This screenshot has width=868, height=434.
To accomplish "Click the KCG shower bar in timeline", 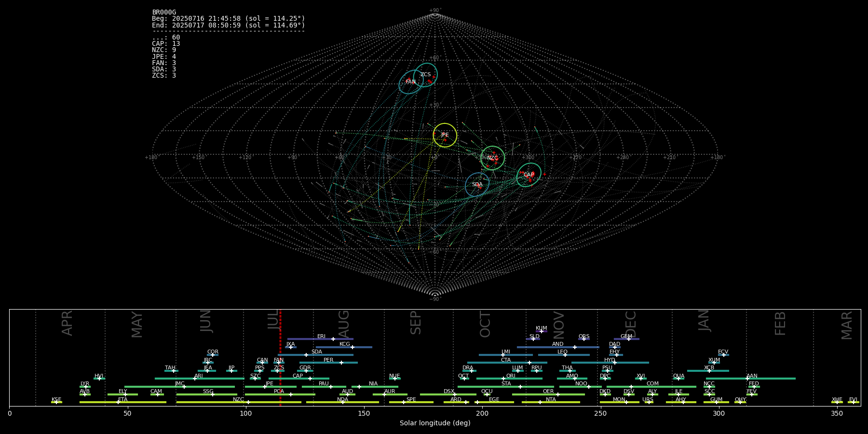I will click(344, 347).
